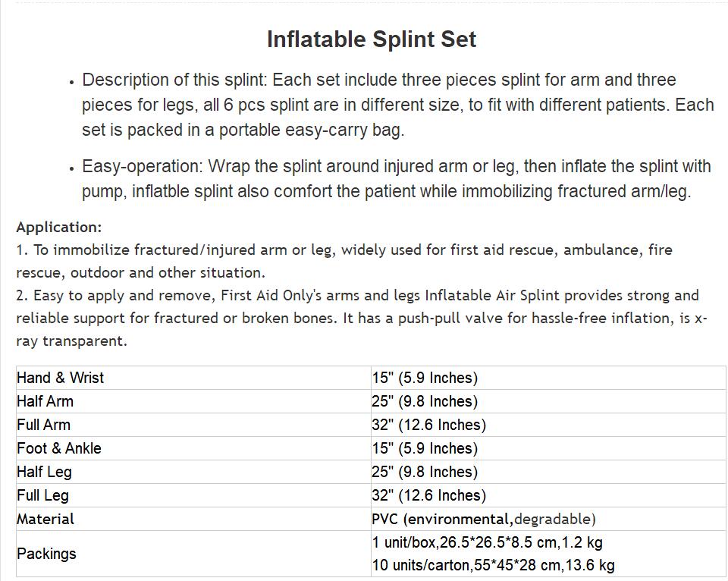Viewport: 728px width, 581px height.
Task: Click the Inflatable Splint Set heading
Action: [372, 39]
